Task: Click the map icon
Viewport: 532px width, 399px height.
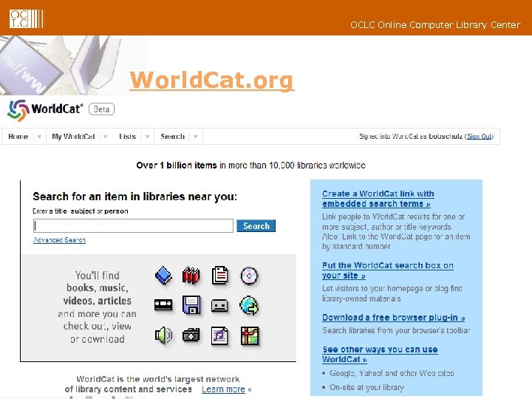Action: point(250,336)
